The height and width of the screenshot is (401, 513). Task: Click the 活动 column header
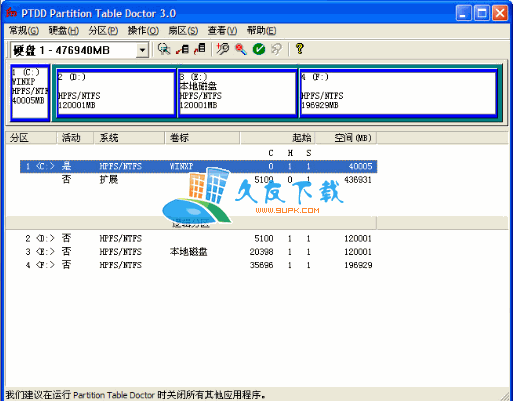75,138
